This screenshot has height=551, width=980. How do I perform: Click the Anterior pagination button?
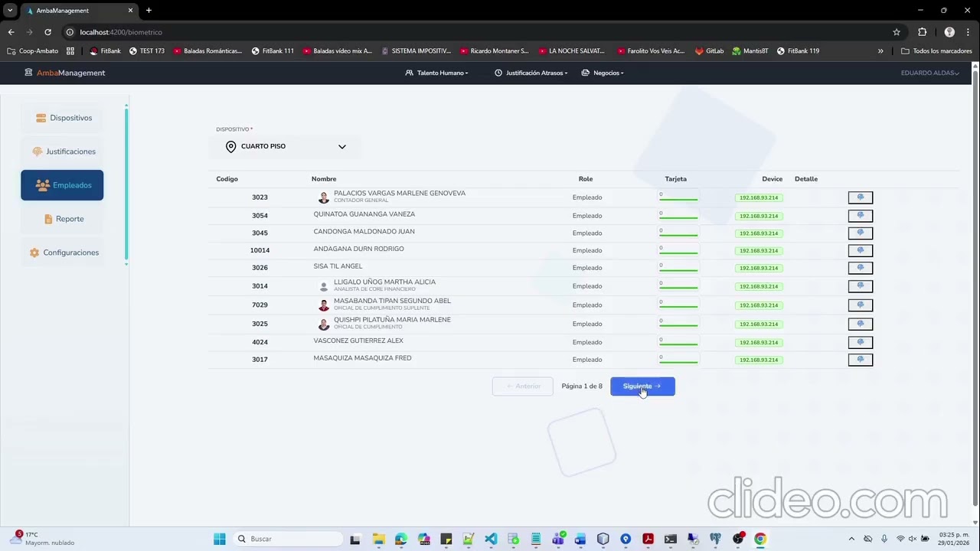click(x=523, y=386)
